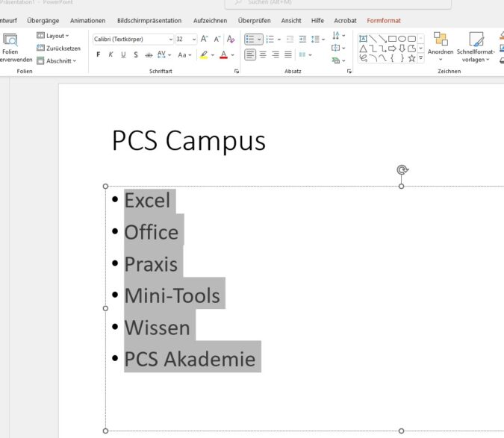The image size is (504, 438).
Task: Select the triangle shape
Action: (363, 49)
